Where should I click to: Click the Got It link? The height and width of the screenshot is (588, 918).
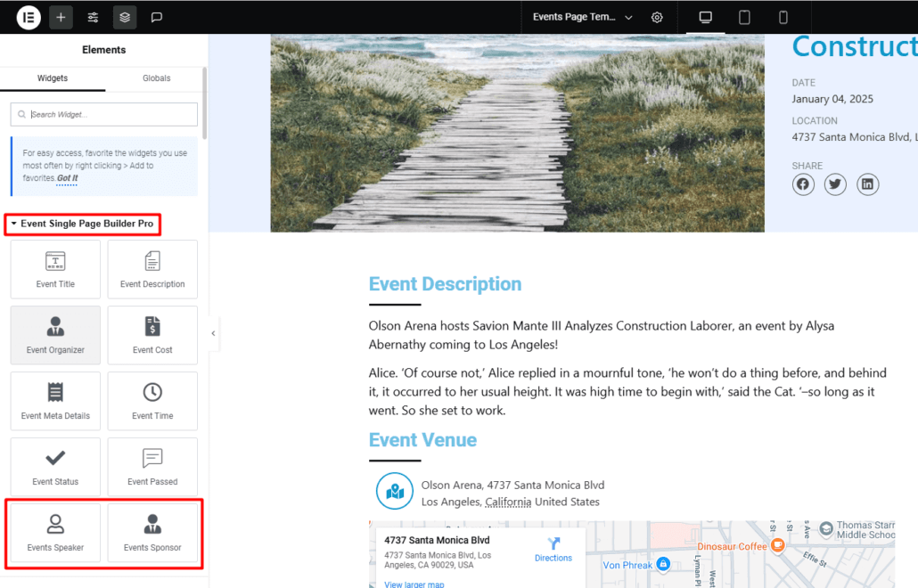pos(67,178)
